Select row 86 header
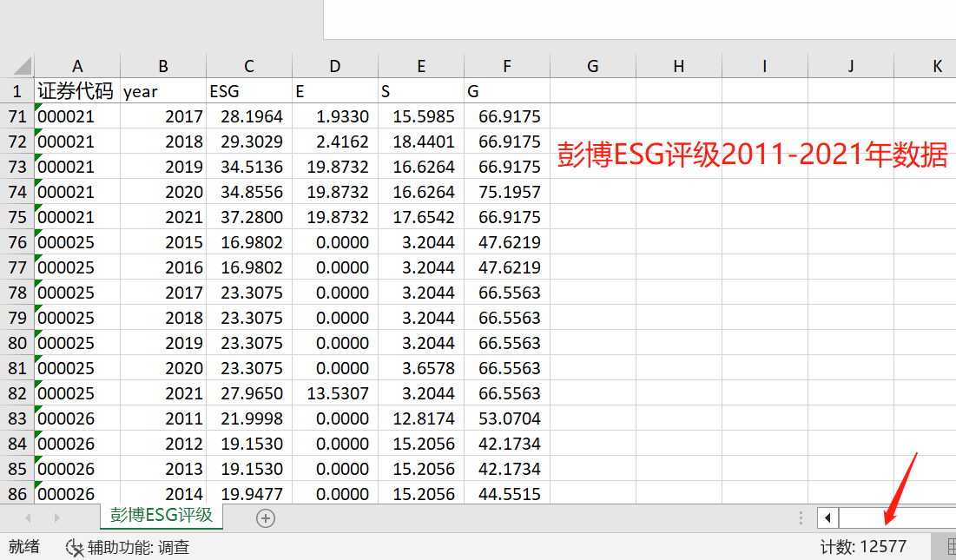Screen dimensions: 956x560 [17, 493]
